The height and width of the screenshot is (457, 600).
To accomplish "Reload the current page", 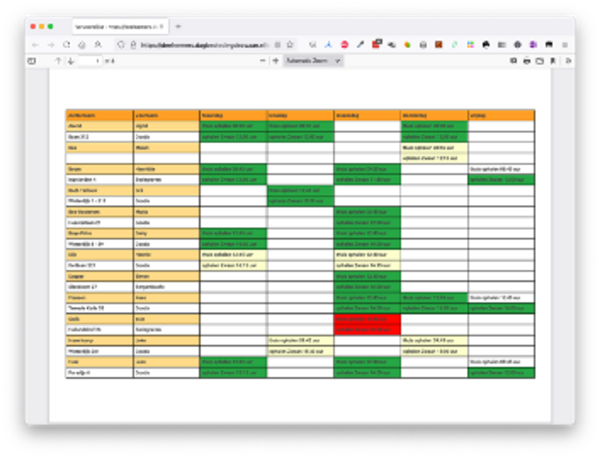I will point(66,44).
